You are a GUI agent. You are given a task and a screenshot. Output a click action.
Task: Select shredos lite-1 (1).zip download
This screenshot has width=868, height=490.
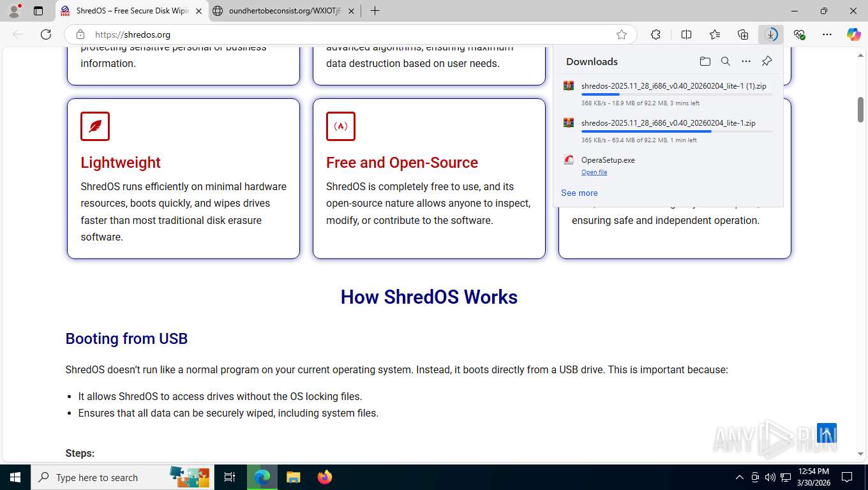tap(668, 93)
